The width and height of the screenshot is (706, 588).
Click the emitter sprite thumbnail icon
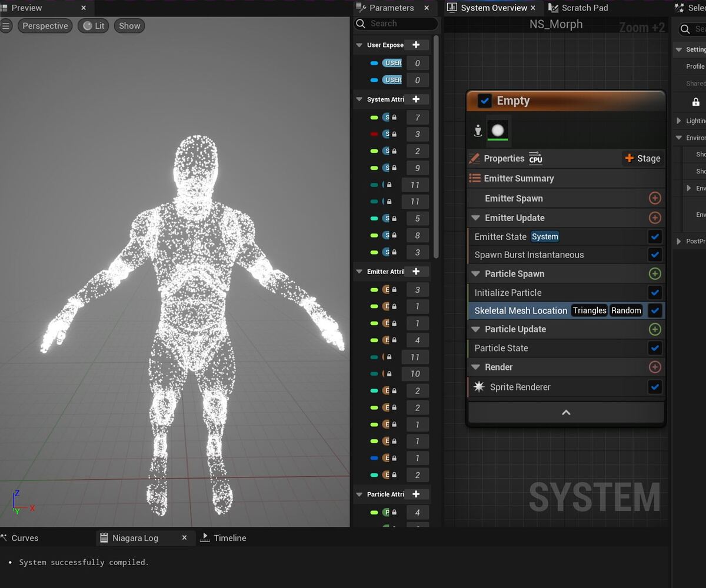coord(498,131)
